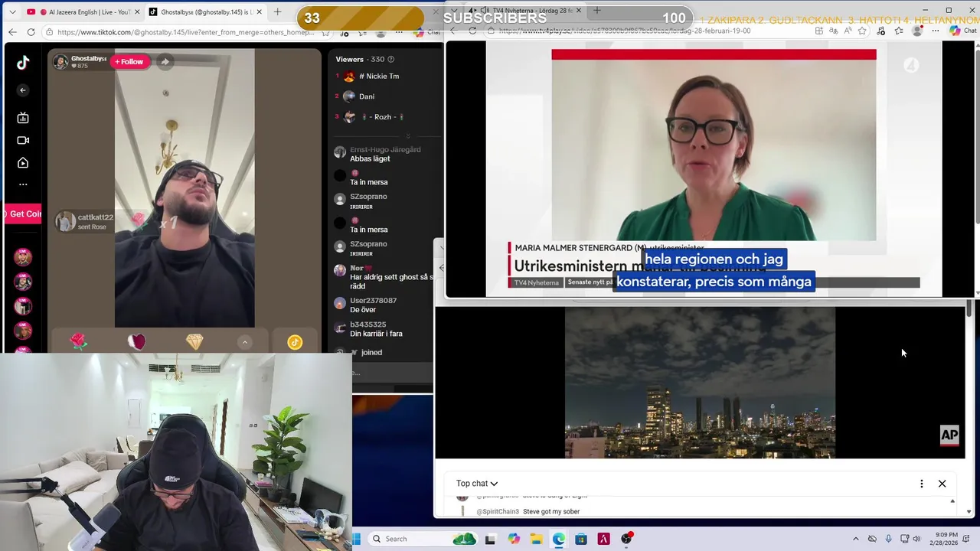Open the TikTok play/For You sidebar icon
980x551 pixels.
pos(23,162)
